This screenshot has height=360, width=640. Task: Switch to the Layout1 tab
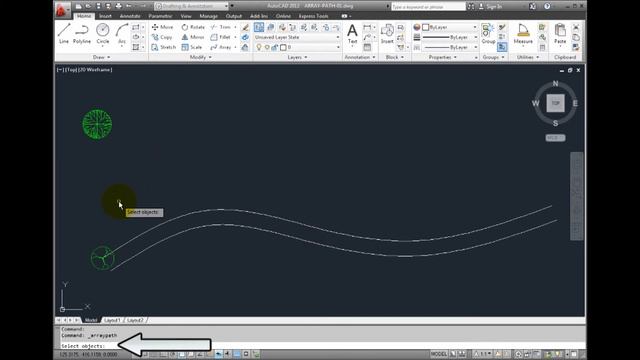point(112,320)
